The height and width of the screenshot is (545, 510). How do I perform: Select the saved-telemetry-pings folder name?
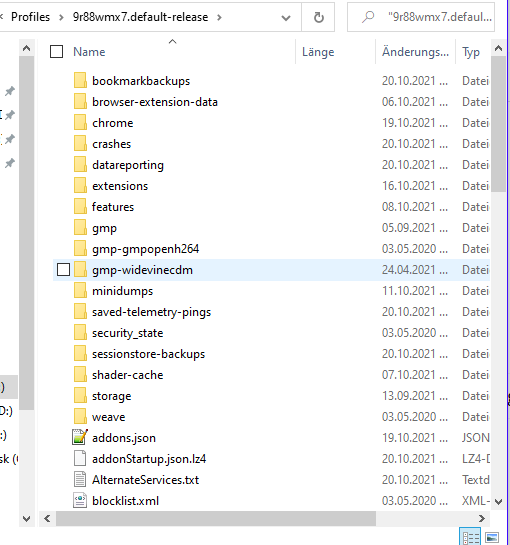point(151,312)
